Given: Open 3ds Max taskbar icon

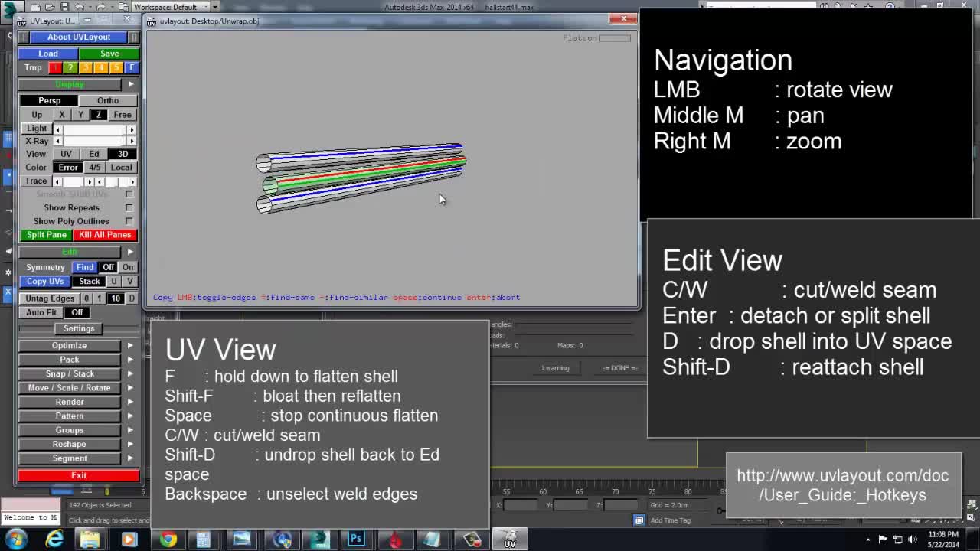Looking at the screenshot, I should (319, 540).
